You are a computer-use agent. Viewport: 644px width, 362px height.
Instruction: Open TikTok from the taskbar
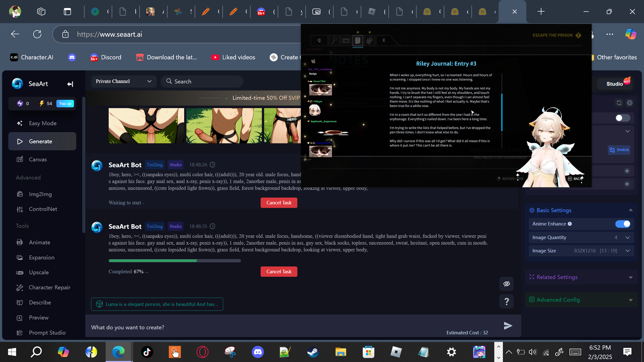pos(147,352)
